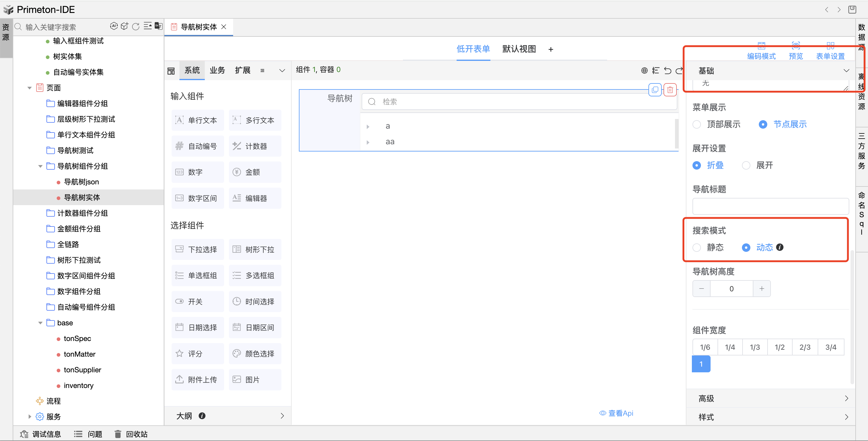This screenshot has height=441, width=868.
Task: Delete the 导航树 component with trash icon
Action: tap(670, 89)
